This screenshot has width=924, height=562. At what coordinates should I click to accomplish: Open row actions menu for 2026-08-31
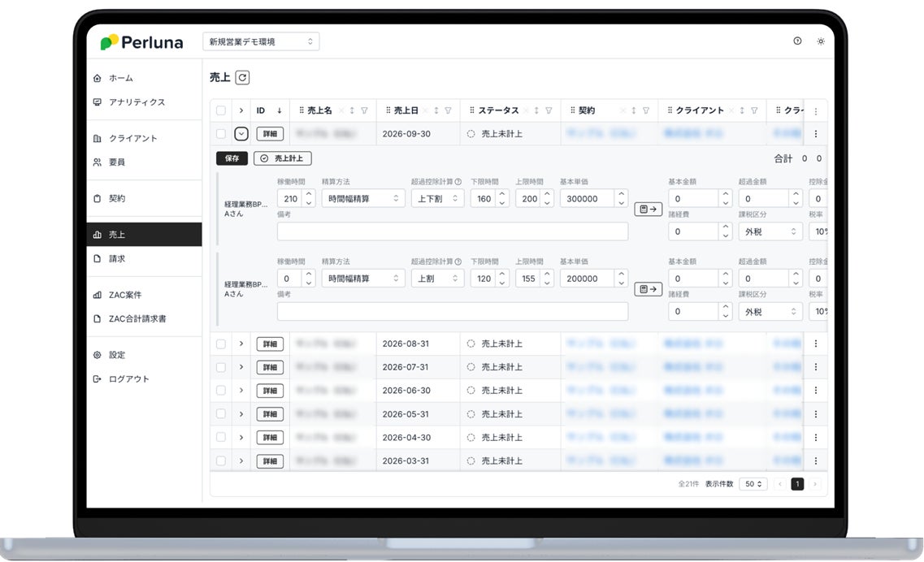(x=816, y=344)
